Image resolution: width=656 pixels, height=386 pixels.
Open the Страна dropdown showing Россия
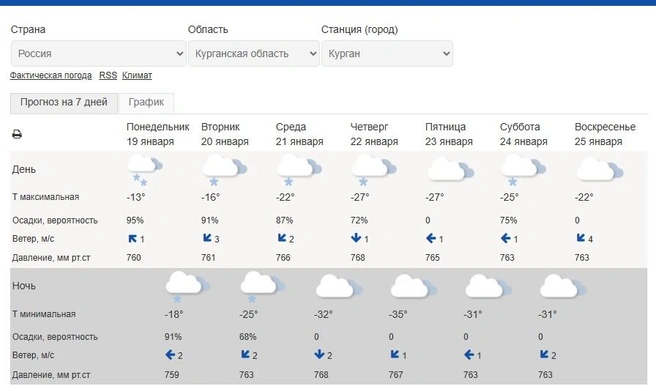[98, 54]
